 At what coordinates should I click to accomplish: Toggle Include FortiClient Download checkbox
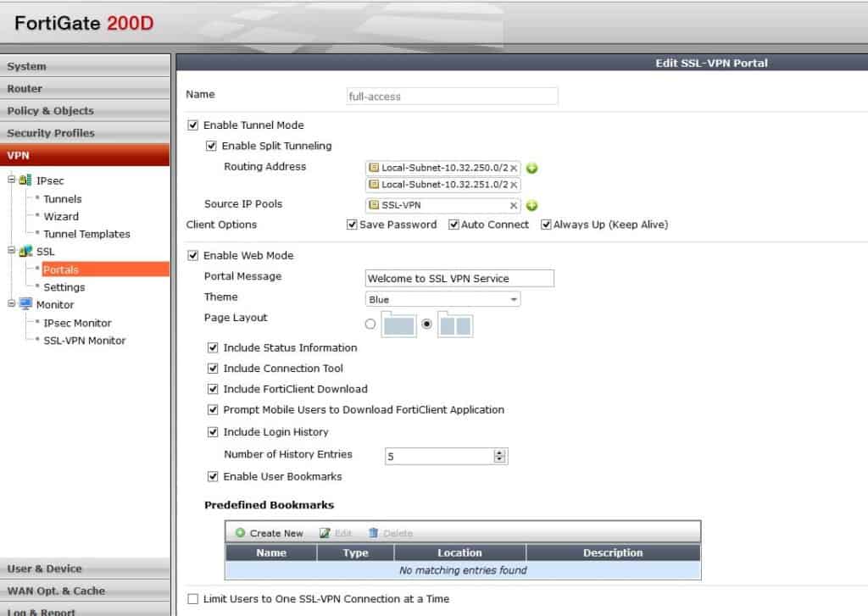[x=213, y=389]
